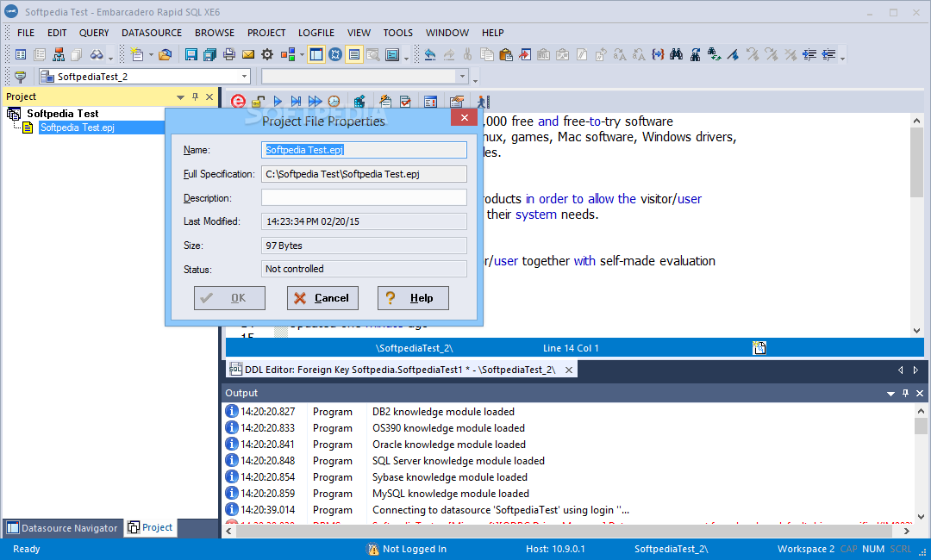
Task: Open the LOGFILE menu
Action: point(316,33)
